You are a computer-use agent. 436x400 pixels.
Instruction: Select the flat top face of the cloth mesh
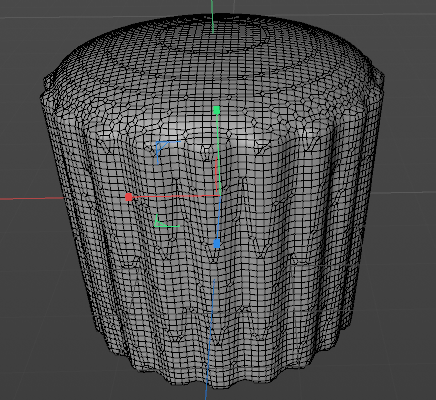point(213,58)
